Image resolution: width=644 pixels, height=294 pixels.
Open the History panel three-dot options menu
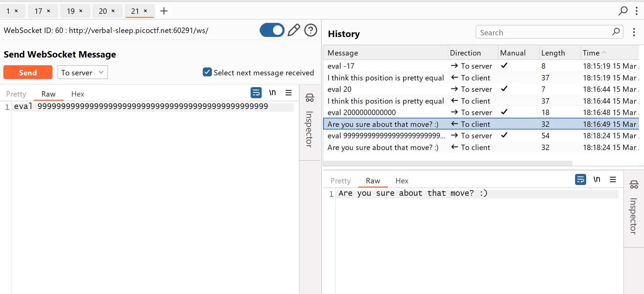click(634, 32)
